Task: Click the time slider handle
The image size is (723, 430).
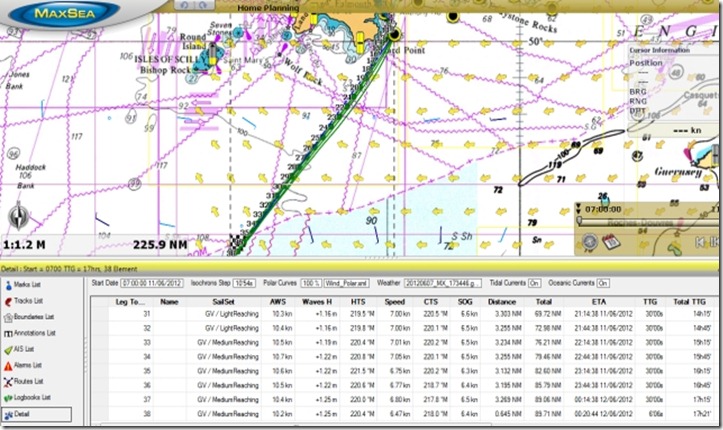Action: click(580, 222)
